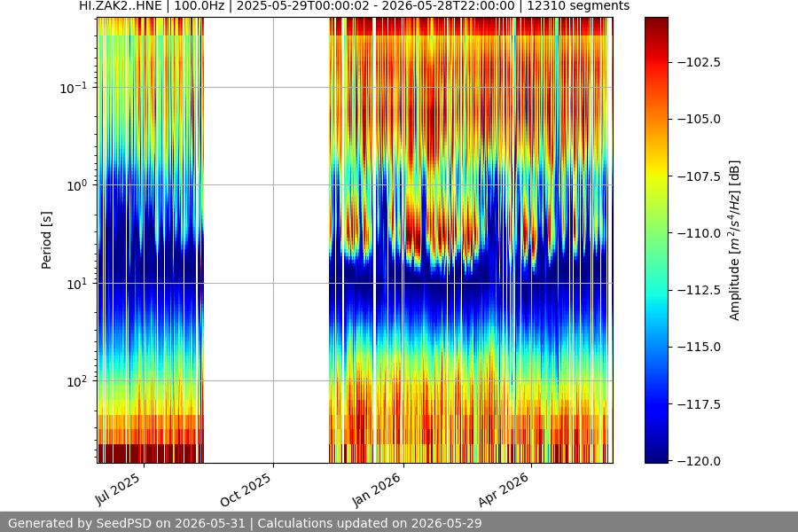
Task: Click the 10¹ period tick label
Action: click(x=76, y=284)
